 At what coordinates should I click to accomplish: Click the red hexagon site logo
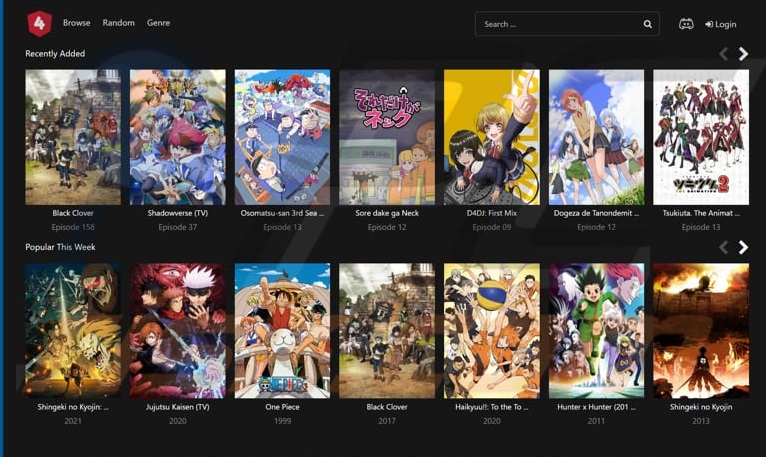click(x=40, y=23)
